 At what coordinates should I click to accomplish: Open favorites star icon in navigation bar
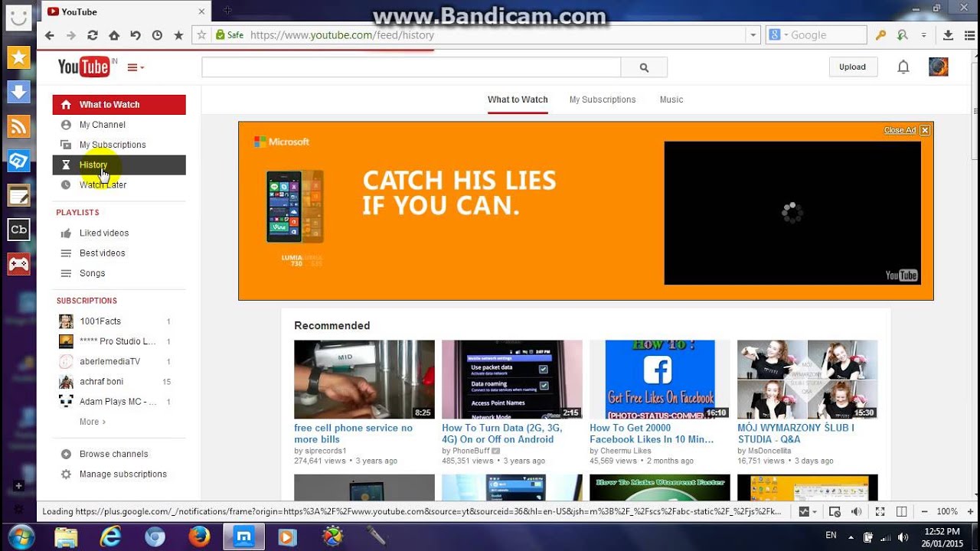[x=178, y=35]
